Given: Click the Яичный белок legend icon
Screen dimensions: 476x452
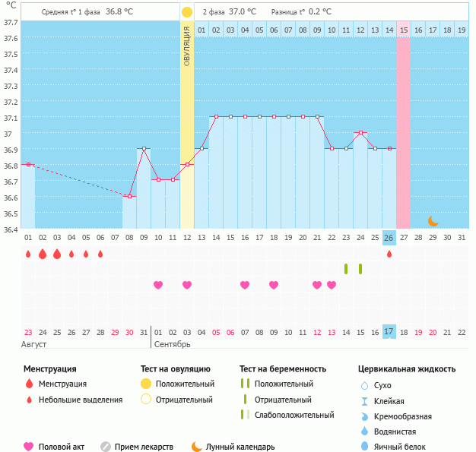Looking at the screenshot, I should click(364, 447).
